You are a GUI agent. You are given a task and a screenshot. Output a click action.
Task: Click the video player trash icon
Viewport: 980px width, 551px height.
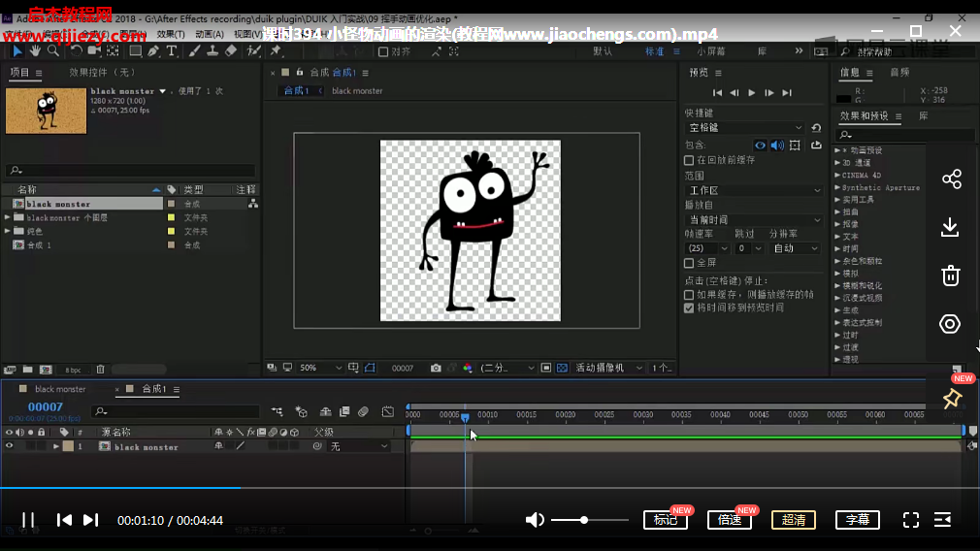click(x=951, y=275)
